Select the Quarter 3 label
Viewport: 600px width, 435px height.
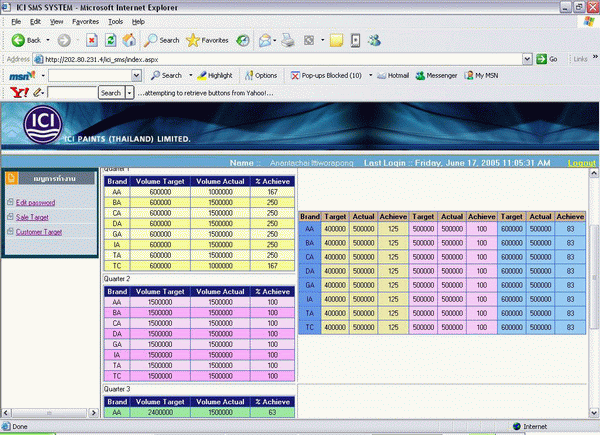(117, 389)
